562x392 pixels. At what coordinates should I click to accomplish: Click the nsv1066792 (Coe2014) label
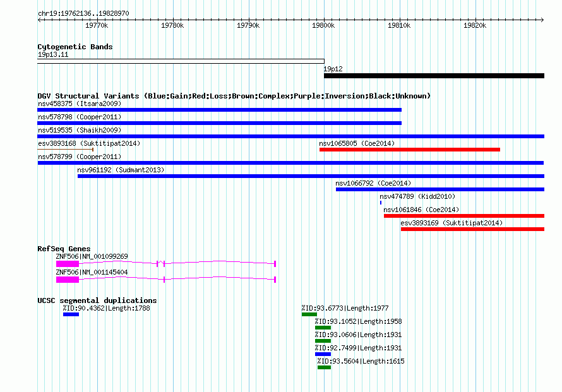373,183
